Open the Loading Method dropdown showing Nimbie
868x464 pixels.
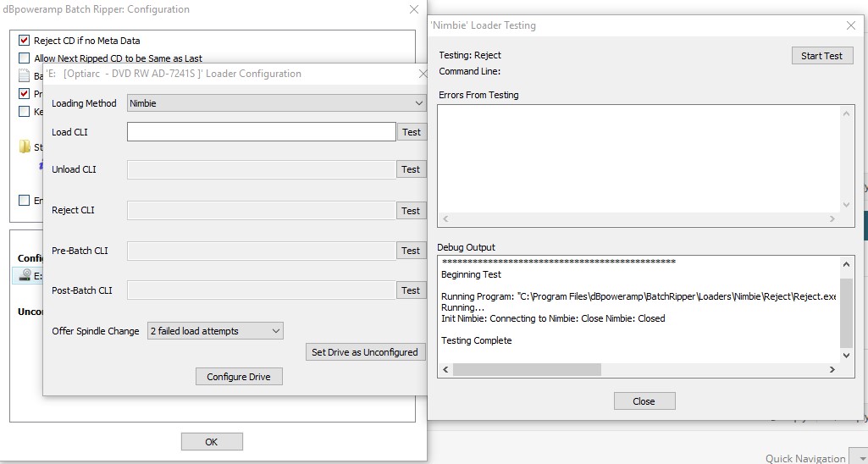tap(277, 103)
